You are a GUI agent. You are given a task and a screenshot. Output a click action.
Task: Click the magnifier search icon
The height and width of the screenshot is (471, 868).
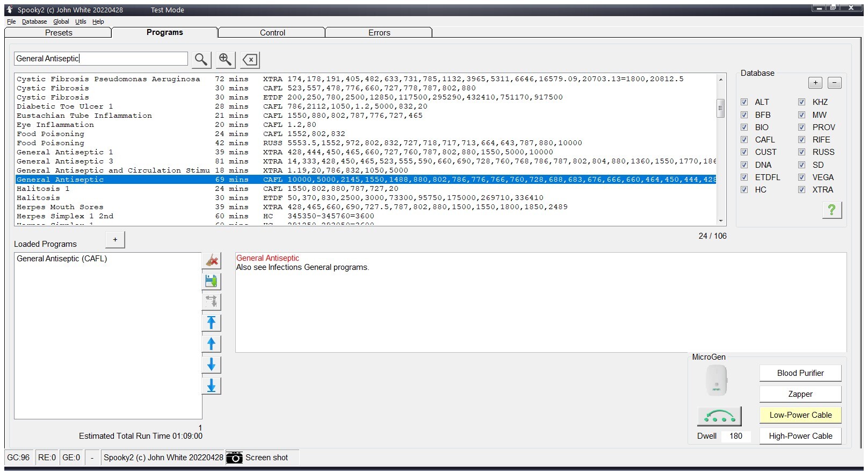point(201,60)
